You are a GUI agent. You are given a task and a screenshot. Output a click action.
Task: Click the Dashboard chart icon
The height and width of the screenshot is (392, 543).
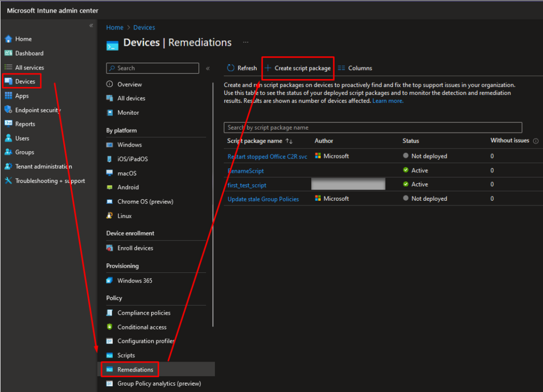pyautogui.click(x=8, y=53)
